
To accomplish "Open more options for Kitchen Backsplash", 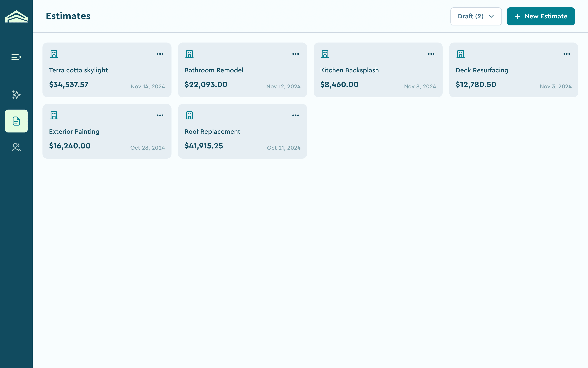I will [x=431, y=54].
